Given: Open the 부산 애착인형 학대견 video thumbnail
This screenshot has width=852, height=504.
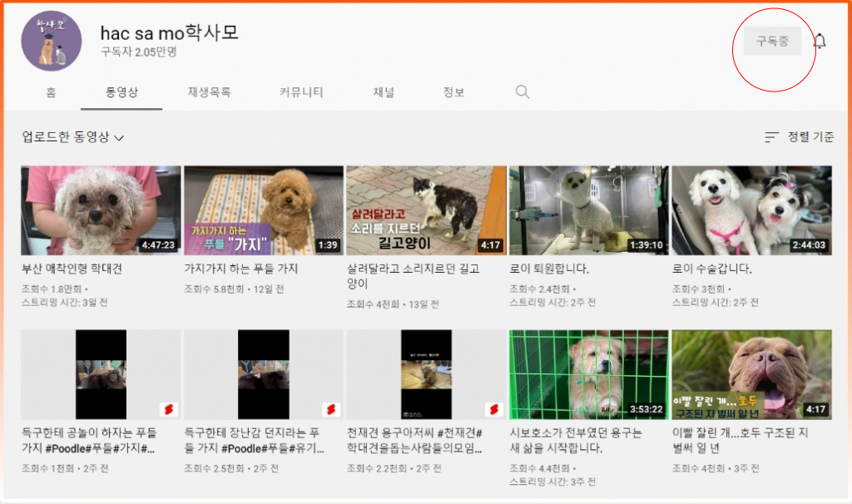Looking at the screenshot, I should [x=100, y=209].
